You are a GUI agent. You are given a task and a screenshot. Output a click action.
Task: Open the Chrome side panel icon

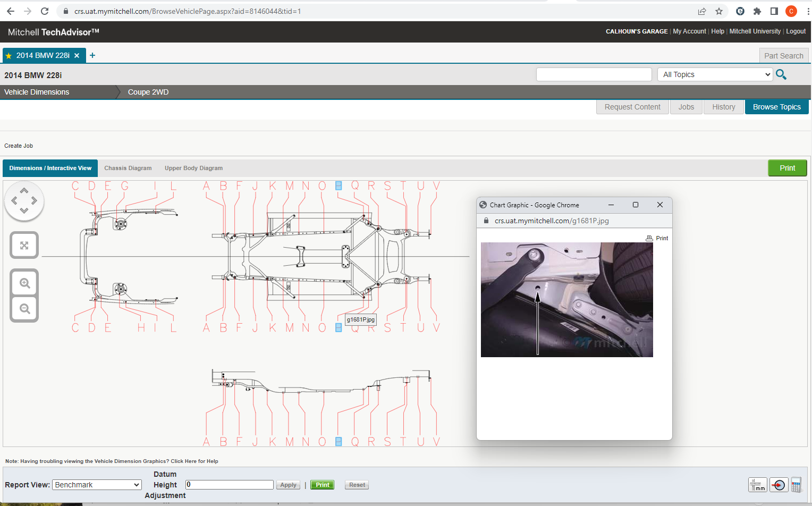click(774, 11)
